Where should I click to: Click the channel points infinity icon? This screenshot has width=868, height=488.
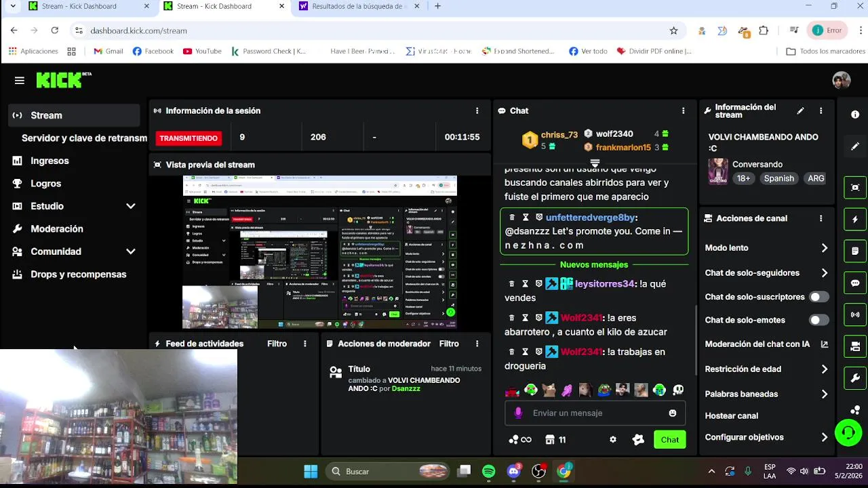coord(519,440)
